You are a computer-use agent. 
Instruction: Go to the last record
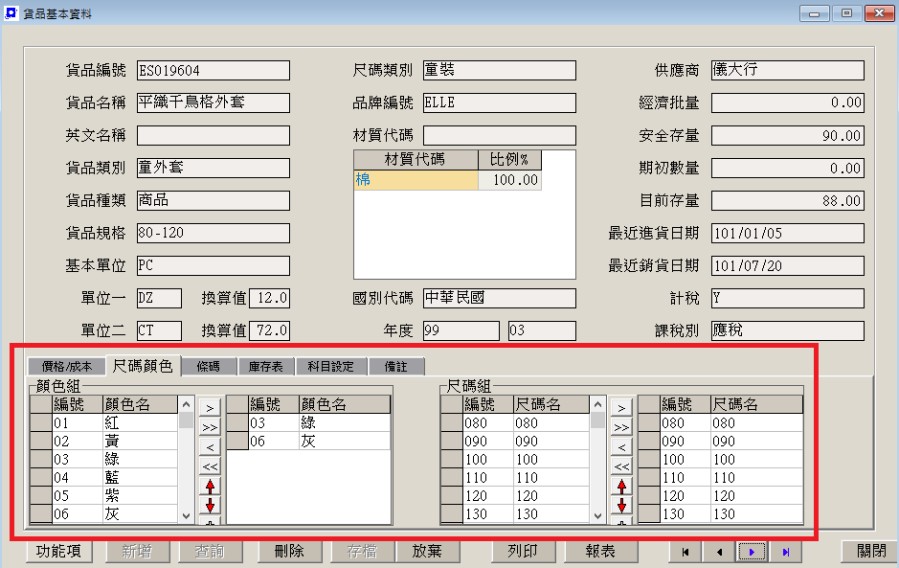785,552
